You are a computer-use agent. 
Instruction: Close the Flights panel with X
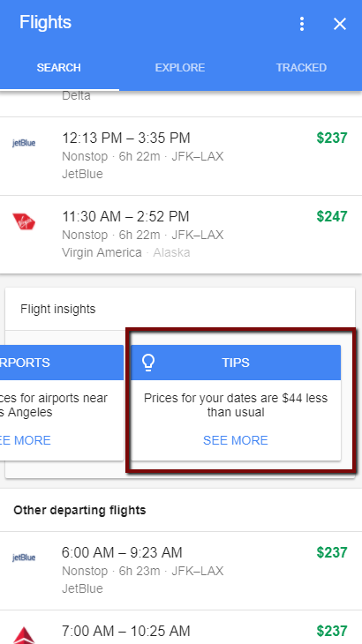[x=340, y=24]
